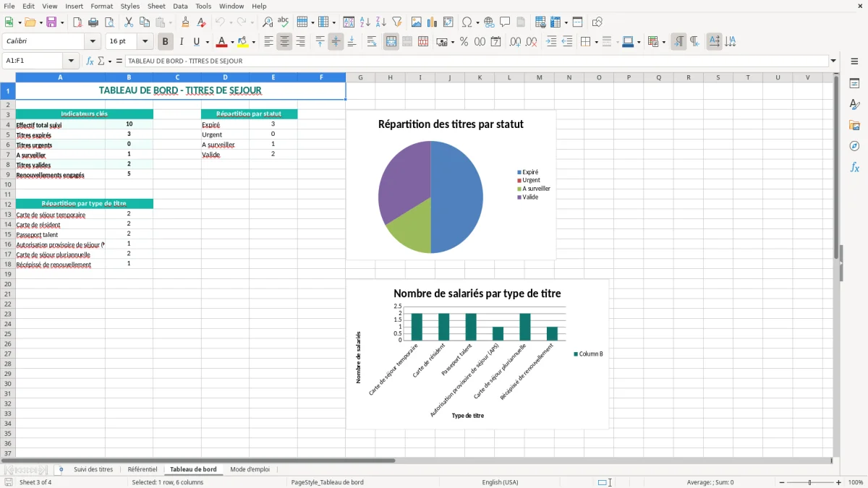Switch to the Suivi des titres sheet tab

[x=93, y=469]
